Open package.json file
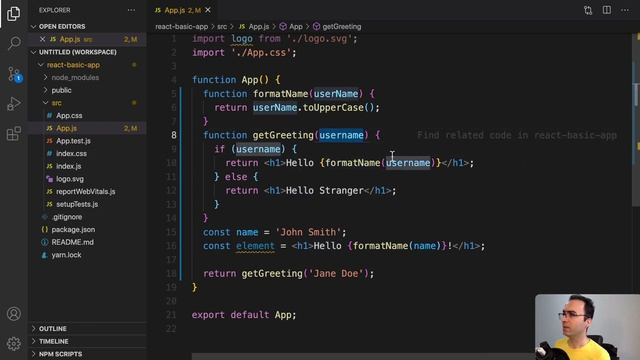The height and width of the screenshot is (360, 640). click(x=73, y=229)
